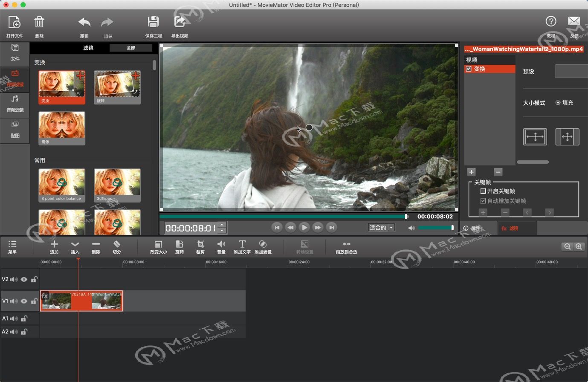Click the 删除 trash icon in top toolbar
The height and width of the screenshot is (382, 588).
39,22
